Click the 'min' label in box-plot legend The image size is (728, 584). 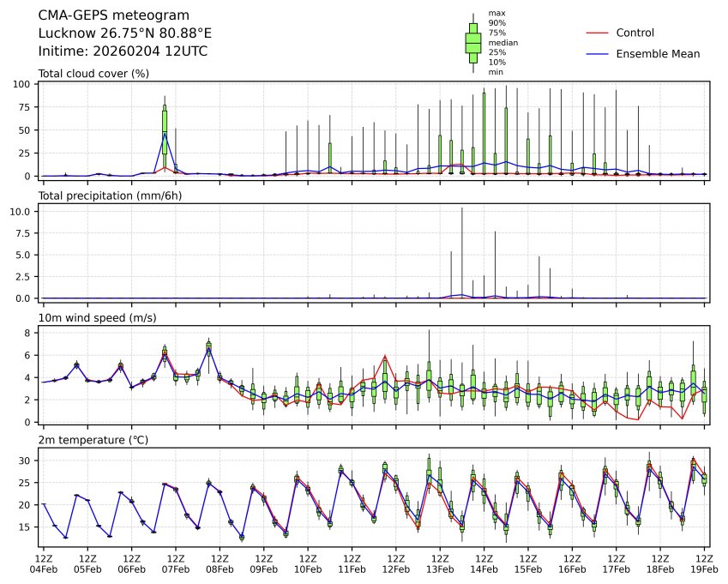coord(496,72)
